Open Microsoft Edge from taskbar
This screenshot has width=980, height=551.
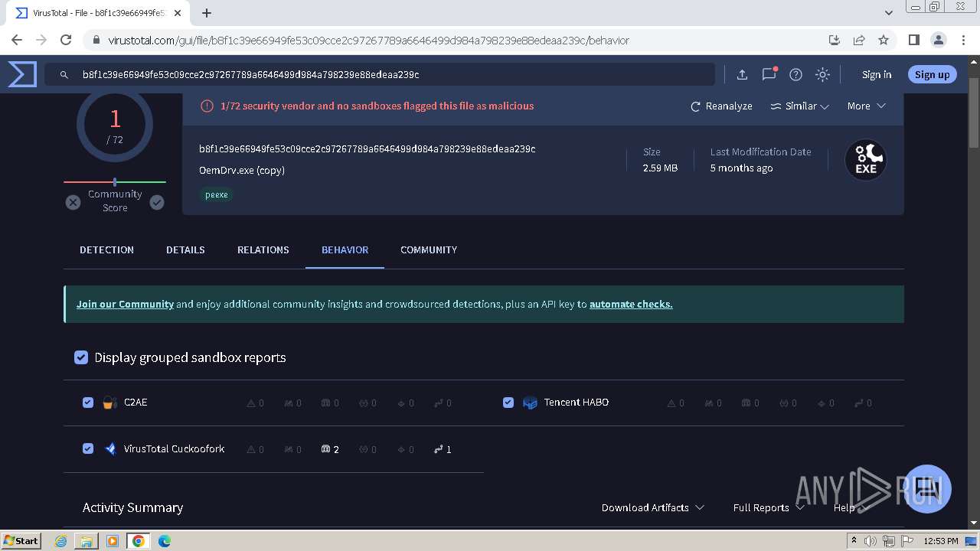pyautogui.click(x=164, y=541)
